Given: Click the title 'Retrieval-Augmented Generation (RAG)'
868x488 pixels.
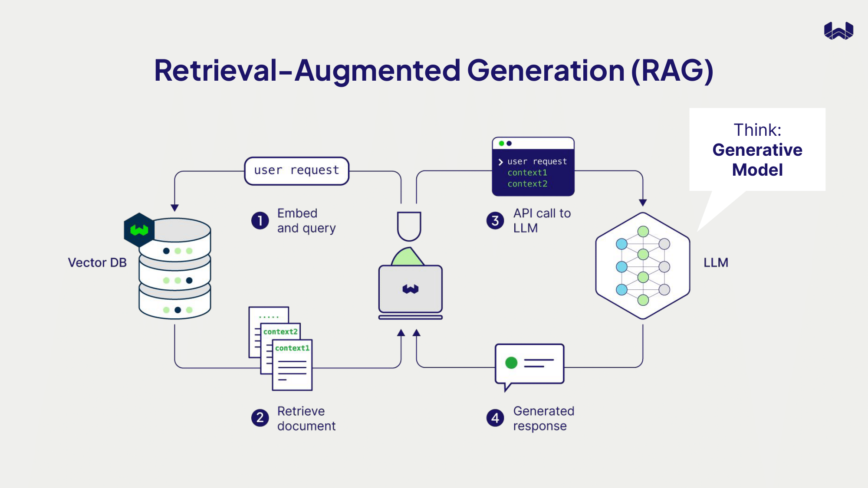Looking at the screenshot, I should [434, 71].
